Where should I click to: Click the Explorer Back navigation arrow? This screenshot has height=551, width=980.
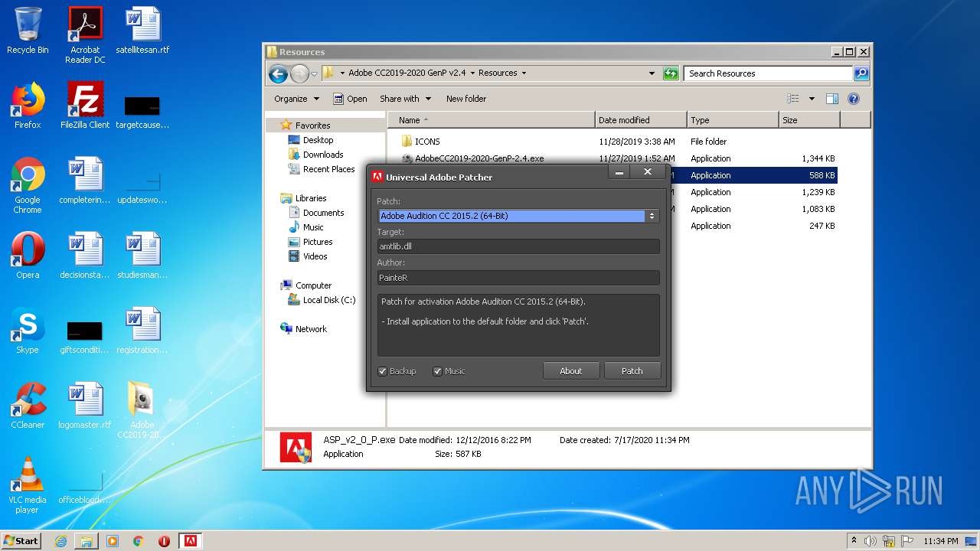point(278,73)
